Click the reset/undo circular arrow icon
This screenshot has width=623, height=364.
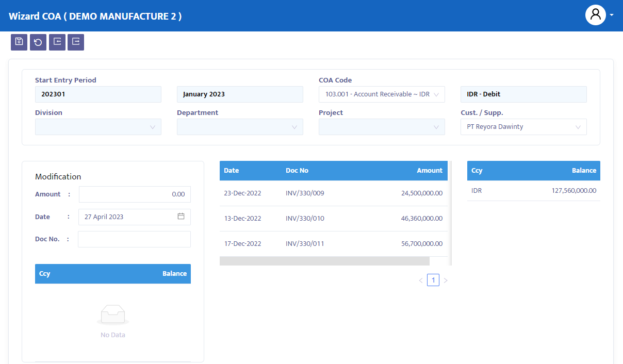(38, 42)
